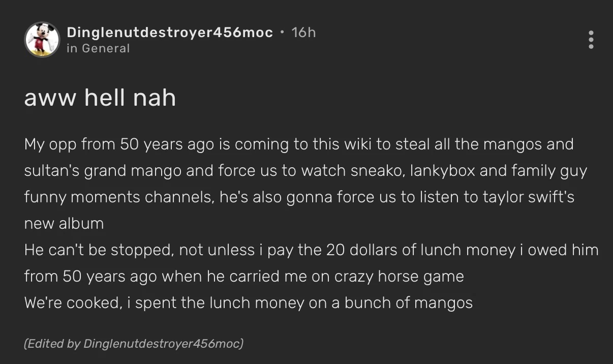
Task: Click the phrase "sultan's grand mango"
Action: pyautogui.click(x=103, y=171)
